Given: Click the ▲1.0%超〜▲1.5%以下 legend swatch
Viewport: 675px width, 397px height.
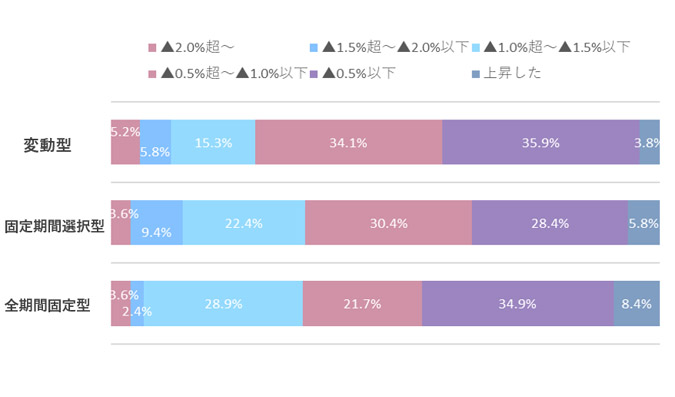Looking at the screenshot, I should (476, 48).
